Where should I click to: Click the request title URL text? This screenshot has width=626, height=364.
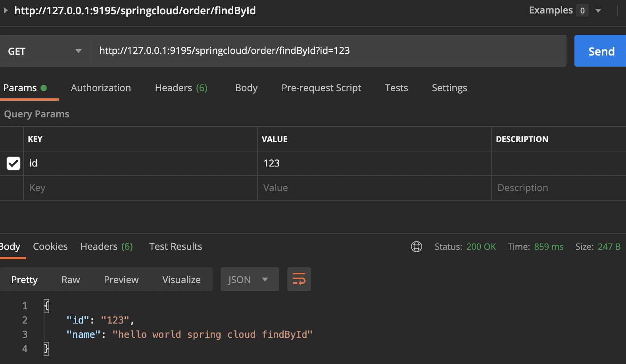(135, 10)
